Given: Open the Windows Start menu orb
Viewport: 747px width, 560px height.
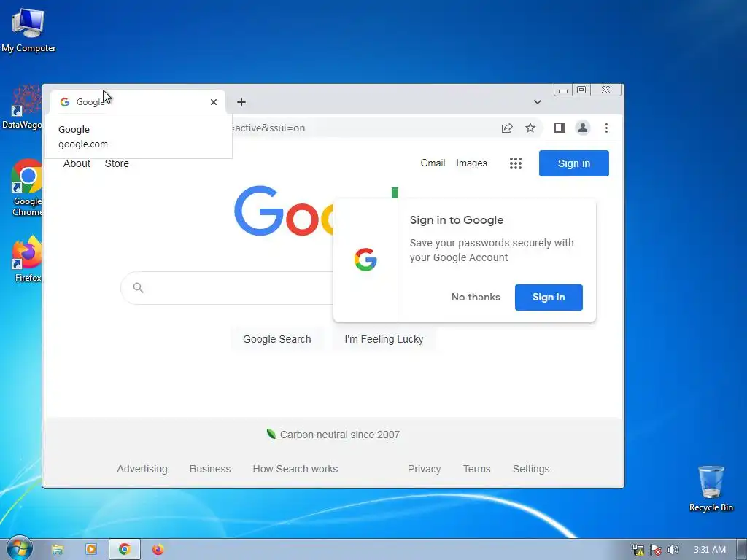Looking at the screenshot, I should pos(19,548).
